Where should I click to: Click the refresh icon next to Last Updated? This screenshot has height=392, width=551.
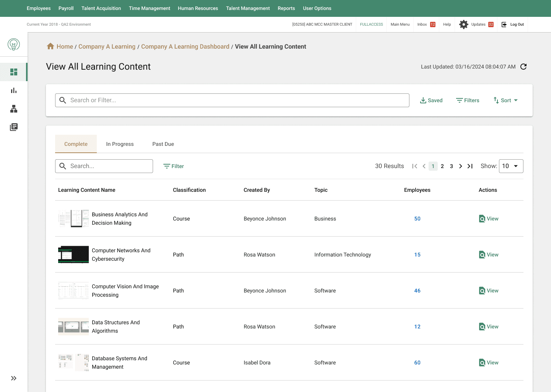point(523,67)
